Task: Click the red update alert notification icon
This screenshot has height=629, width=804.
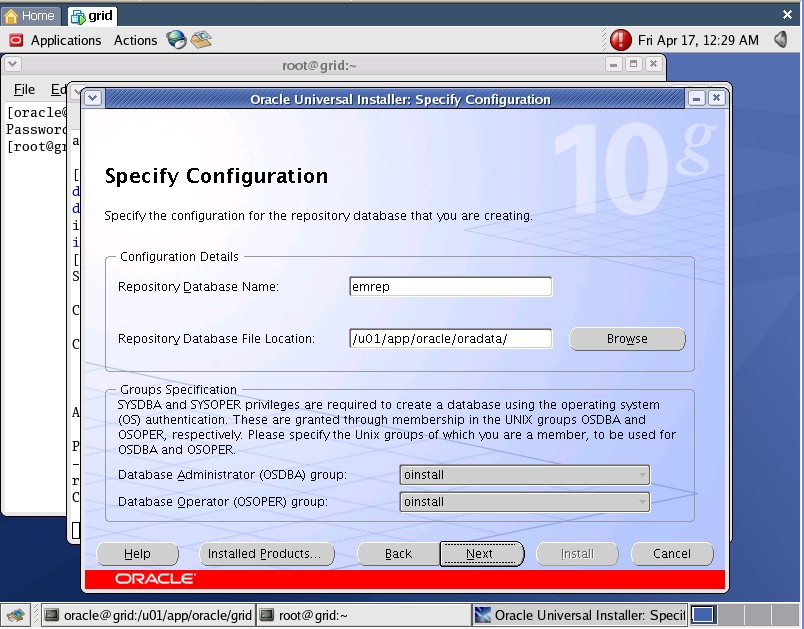Action: (621, 40)
